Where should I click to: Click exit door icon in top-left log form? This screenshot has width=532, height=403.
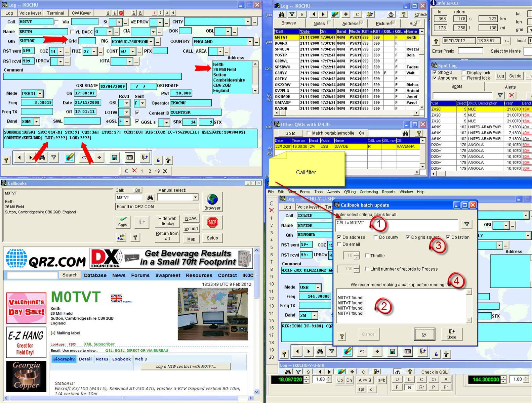click(145, 158)
